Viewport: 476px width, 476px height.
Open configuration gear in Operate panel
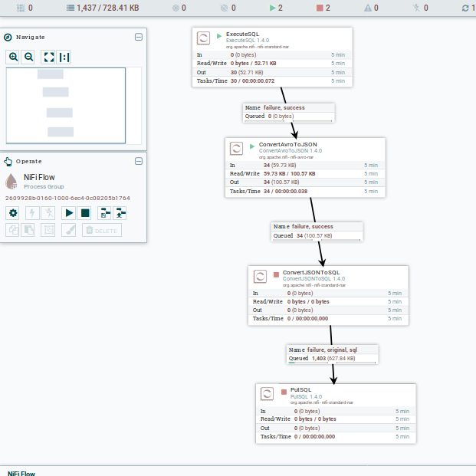tap(13, 213)
